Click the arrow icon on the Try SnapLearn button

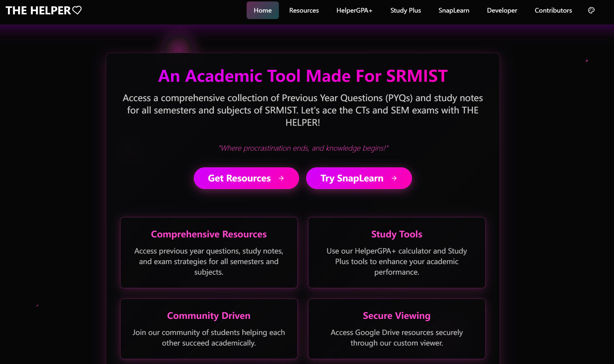[x=394, y=178]
